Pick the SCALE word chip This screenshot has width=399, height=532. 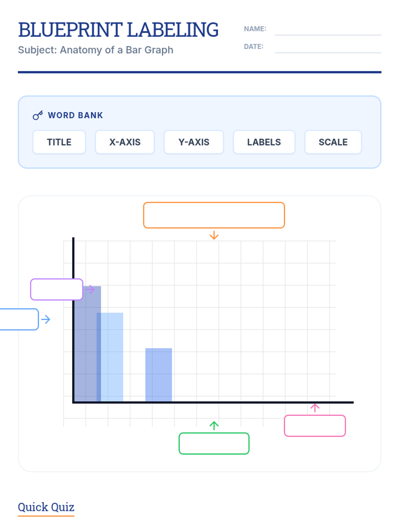tap(333, 142)
